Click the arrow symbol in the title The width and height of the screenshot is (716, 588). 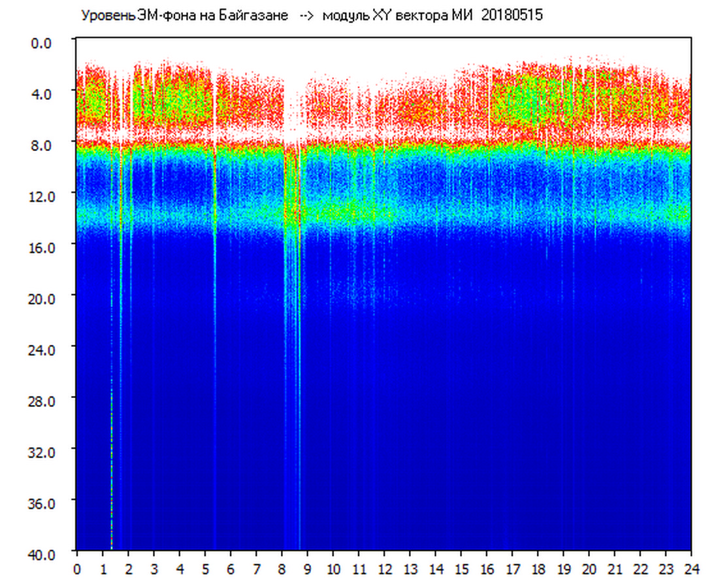click(306, 15)
